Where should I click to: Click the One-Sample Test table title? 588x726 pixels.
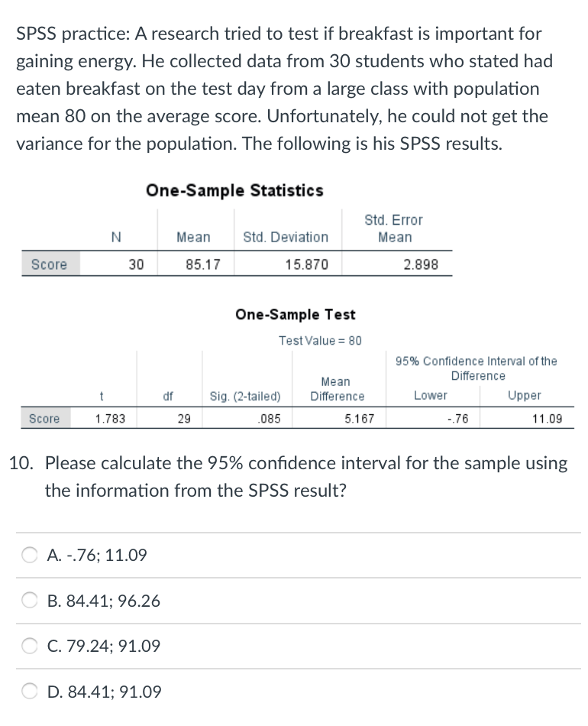(296, 314)
